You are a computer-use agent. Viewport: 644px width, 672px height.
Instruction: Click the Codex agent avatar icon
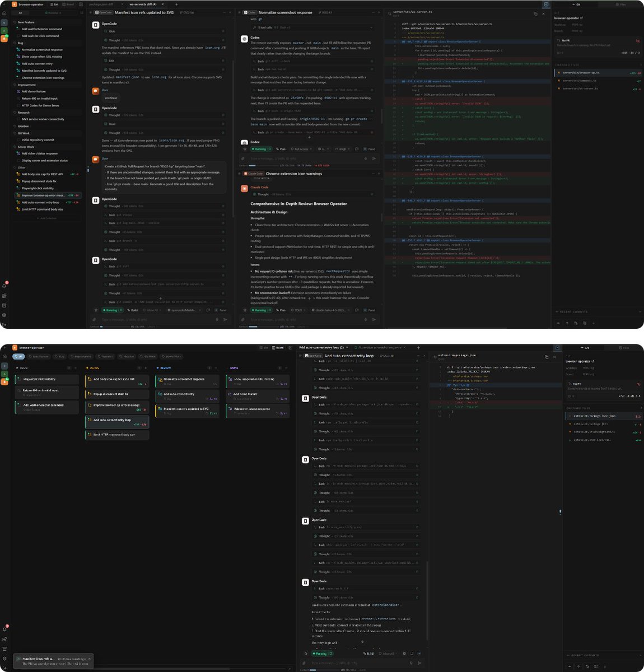(x=245, y=39)
